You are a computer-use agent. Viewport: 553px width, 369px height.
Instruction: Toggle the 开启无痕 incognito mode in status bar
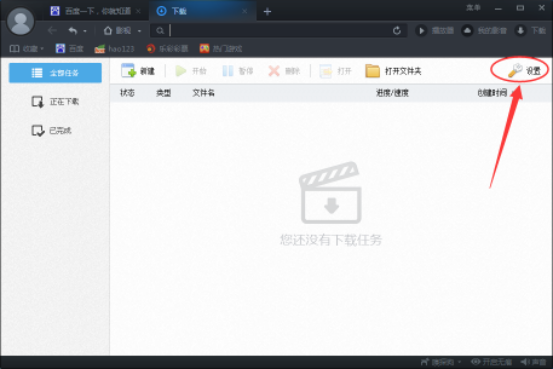pos(491,362)
